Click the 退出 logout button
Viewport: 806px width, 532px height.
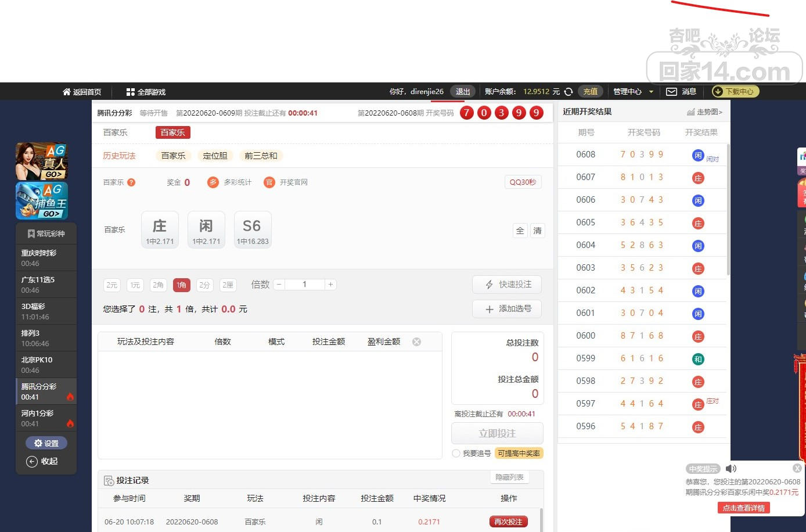(x=463, y=92)
